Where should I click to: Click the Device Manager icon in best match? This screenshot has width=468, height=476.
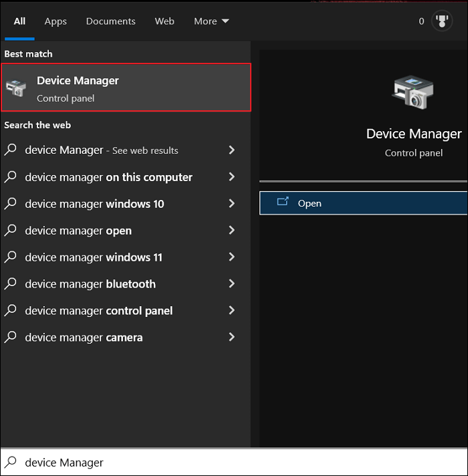(16, 88)
